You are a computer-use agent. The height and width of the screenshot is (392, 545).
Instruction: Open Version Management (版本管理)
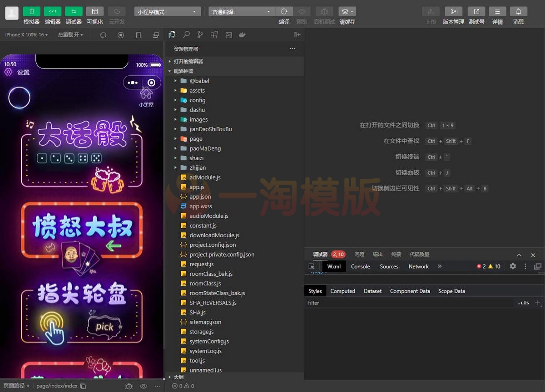[x=453, y=11]
